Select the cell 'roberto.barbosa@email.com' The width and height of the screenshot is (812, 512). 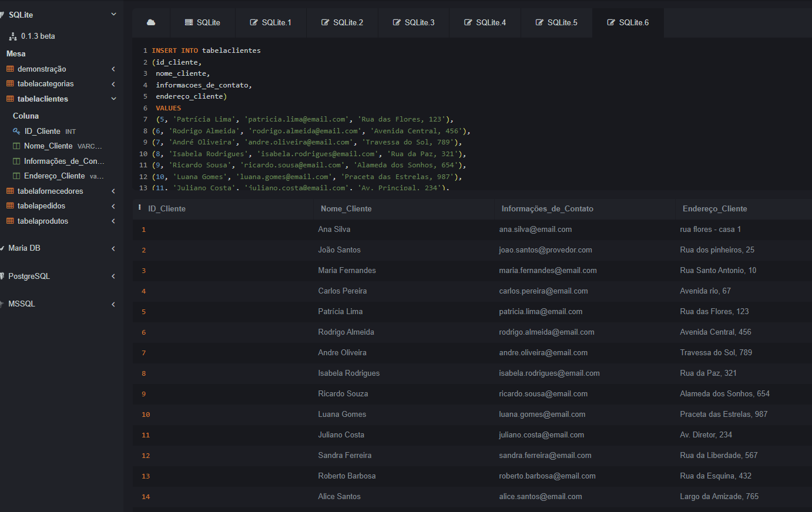547,476
